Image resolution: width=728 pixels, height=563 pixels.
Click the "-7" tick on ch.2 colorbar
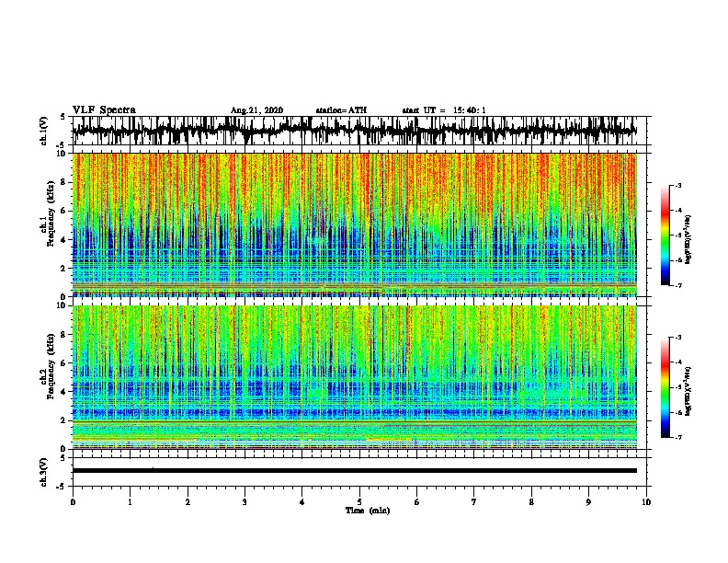click(x=678, y=438)
